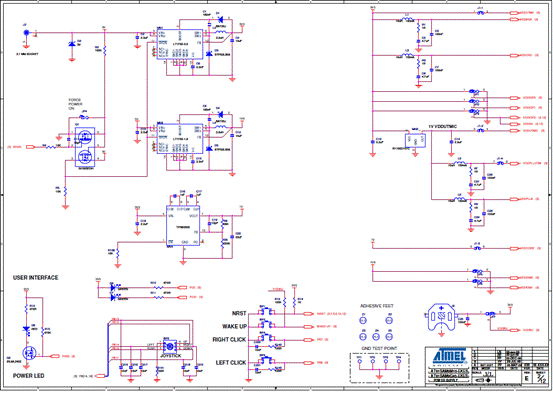Click the JOYSTICK component symbol
Image resolution: width=553 pixels, height=393 pixels.
170,346
